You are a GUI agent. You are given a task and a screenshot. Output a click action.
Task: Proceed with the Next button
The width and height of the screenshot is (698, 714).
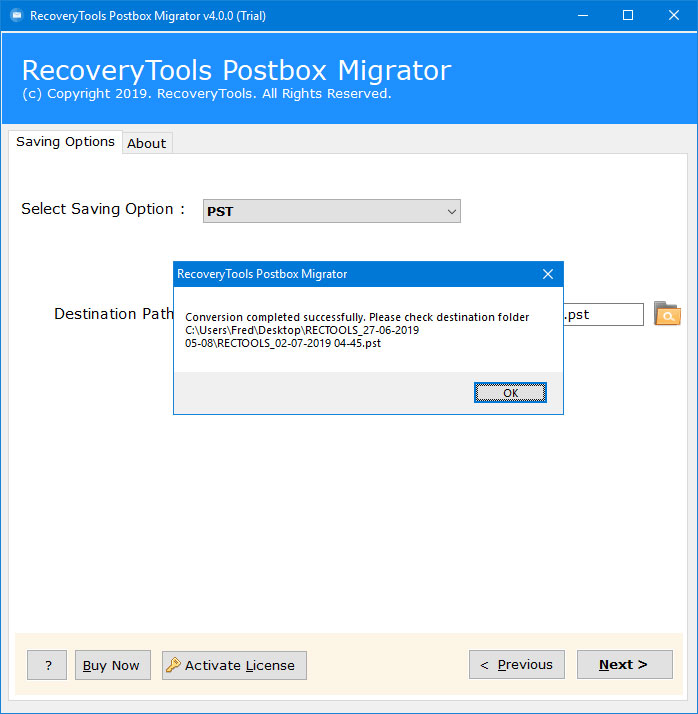point(625,664)
